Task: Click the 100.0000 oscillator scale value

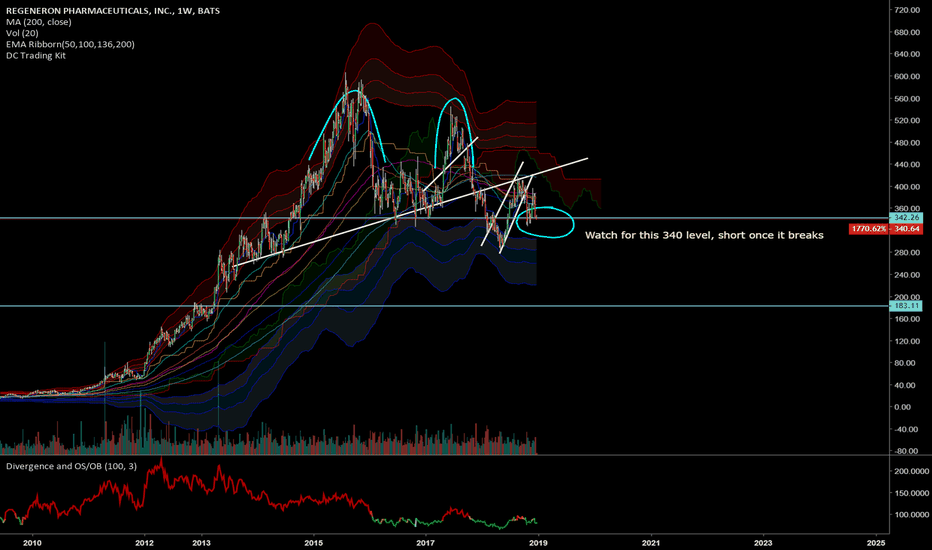Action: click(911, 515)
